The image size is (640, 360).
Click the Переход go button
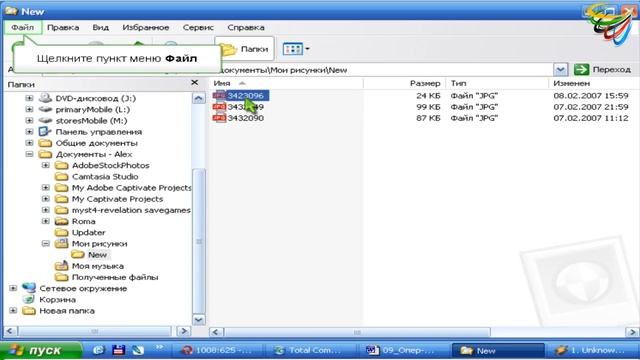tap(602, 70)
